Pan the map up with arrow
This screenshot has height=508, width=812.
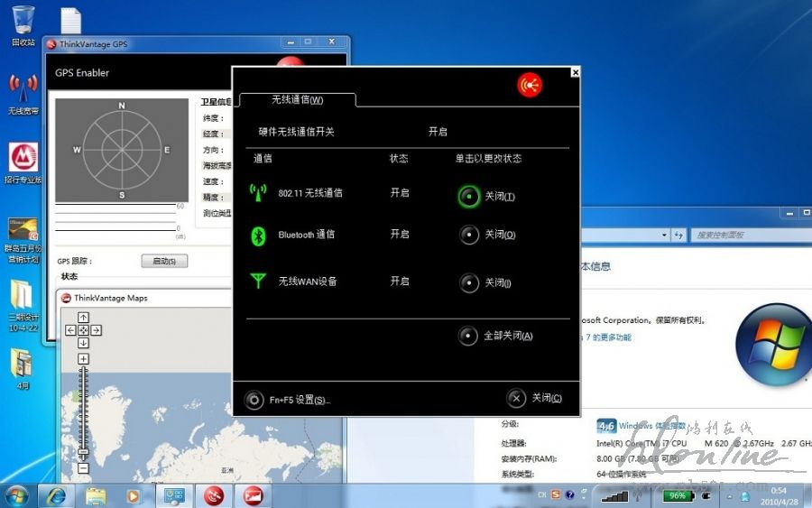[x=83, y=318]
